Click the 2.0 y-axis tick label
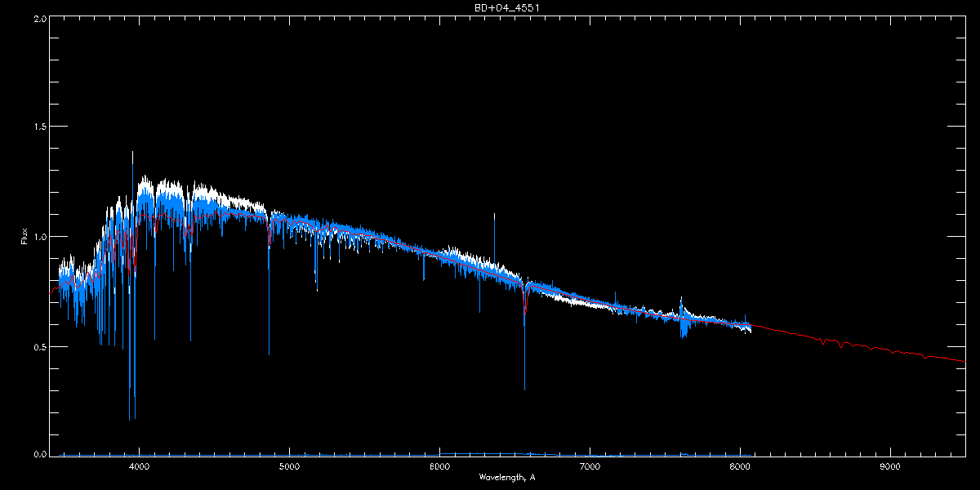 [38, 17]
